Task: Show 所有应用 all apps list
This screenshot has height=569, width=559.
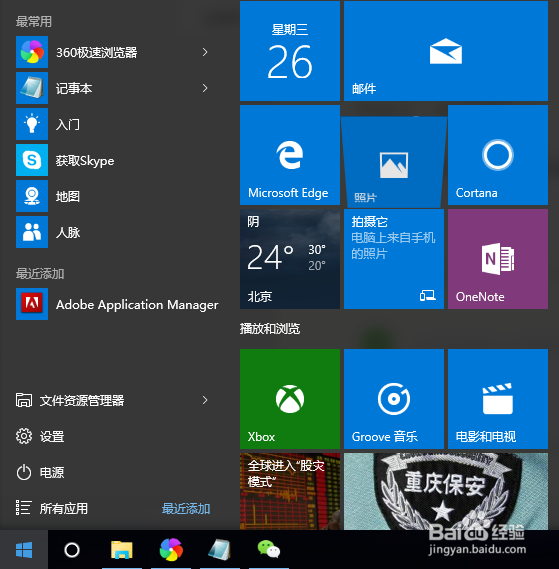Action: point(52,508)
